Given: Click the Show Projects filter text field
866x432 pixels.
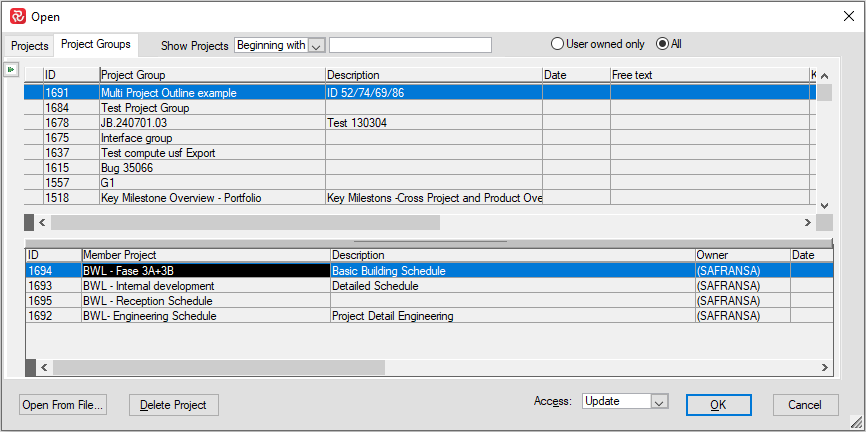Looking at the screenshot, I should 410,45.
